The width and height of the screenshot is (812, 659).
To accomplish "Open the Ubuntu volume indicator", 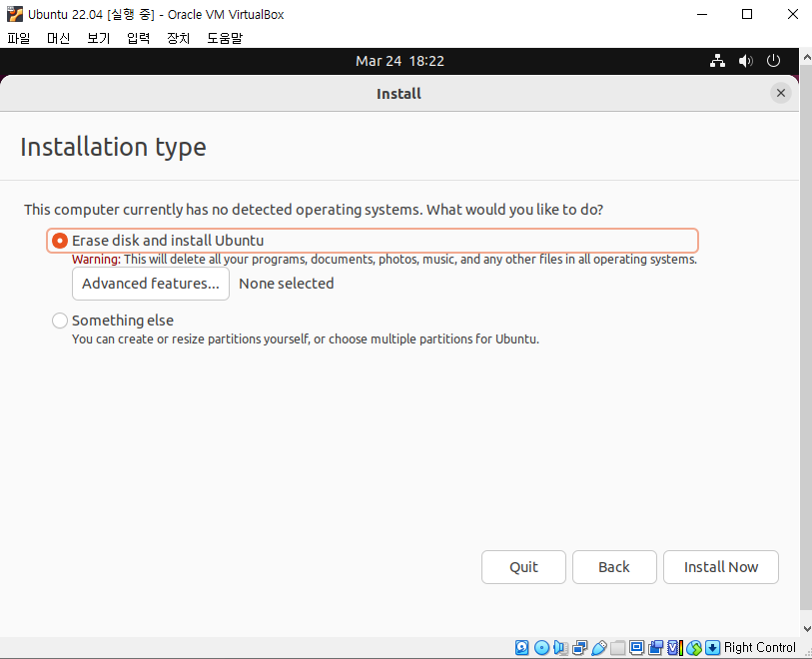I will (x=746, y=61).
